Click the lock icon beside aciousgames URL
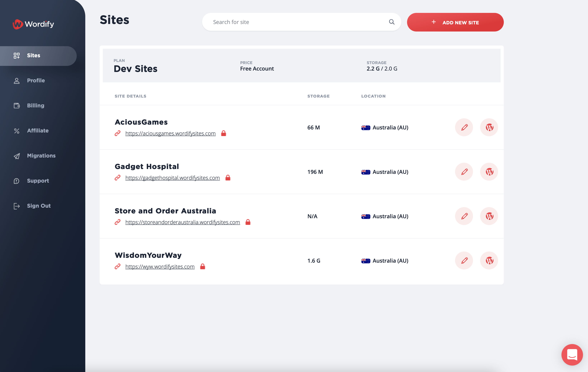This screenshot has height=372, width=588. click(x=223, y=133)
